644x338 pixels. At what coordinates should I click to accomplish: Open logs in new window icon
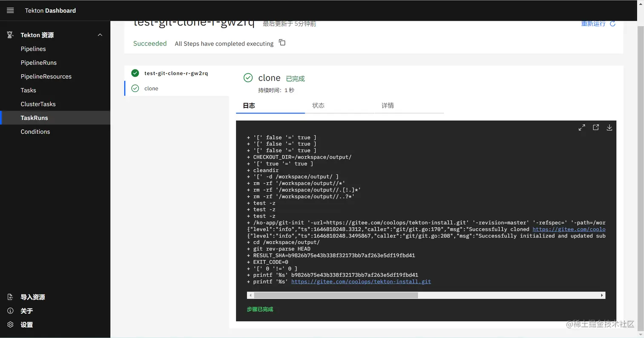[596, 127]
